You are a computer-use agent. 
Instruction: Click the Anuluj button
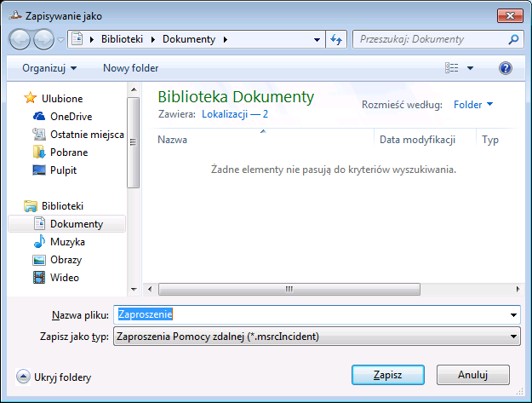point(472,375)
